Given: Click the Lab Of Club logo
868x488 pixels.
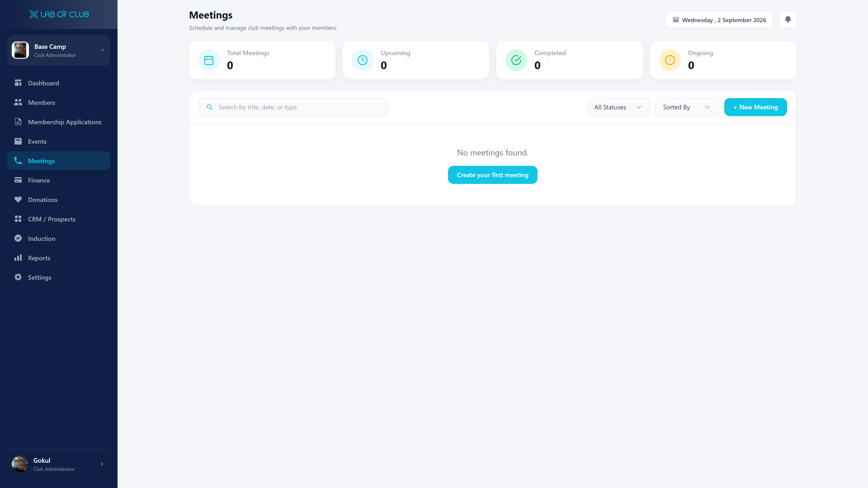Looking at the screenshot, I should coord(59,14).
